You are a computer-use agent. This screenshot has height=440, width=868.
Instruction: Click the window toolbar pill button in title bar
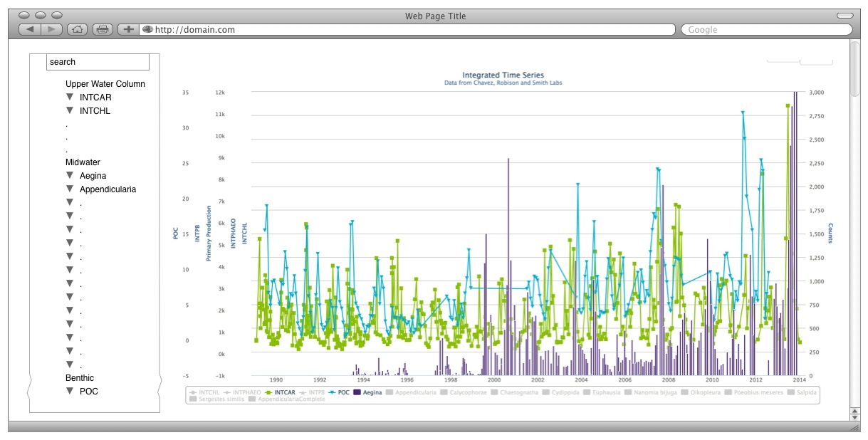(x=845, y=15)
